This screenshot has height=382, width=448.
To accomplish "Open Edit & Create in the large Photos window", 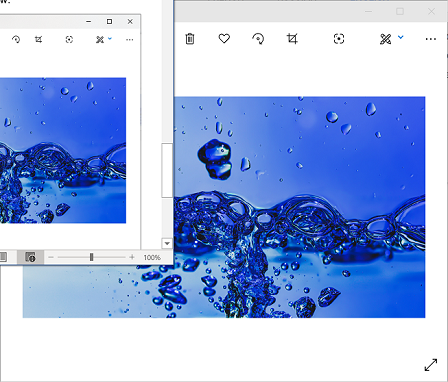I will point(385,39).
